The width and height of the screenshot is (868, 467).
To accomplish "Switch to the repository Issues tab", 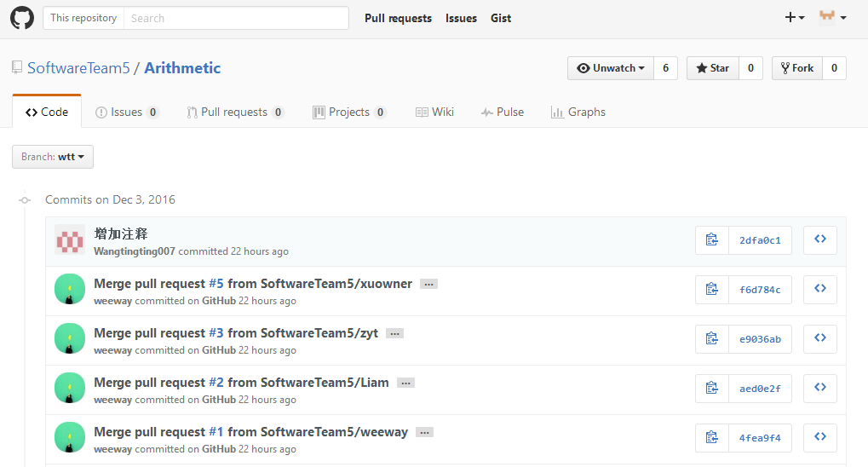I will [127, 112].
